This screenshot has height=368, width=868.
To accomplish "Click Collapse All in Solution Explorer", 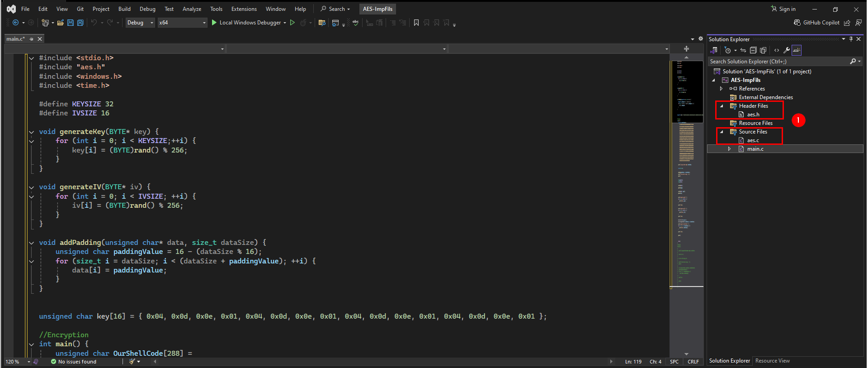I will 753,50.
